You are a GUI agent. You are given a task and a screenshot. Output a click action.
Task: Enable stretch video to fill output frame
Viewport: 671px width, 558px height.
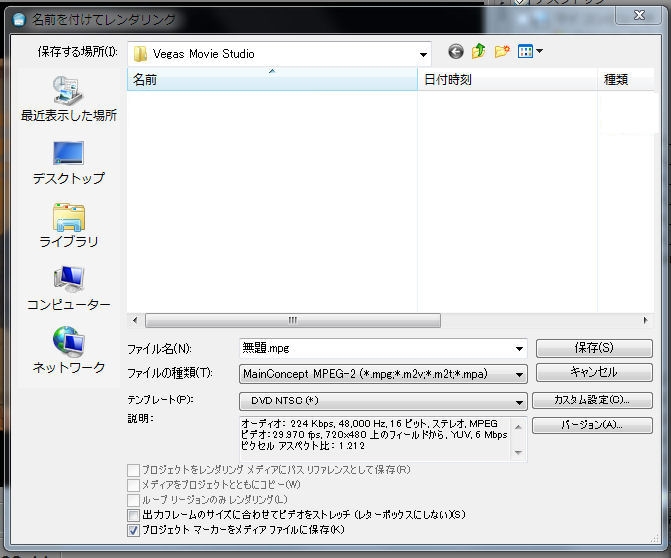click(x=133, y=515)
